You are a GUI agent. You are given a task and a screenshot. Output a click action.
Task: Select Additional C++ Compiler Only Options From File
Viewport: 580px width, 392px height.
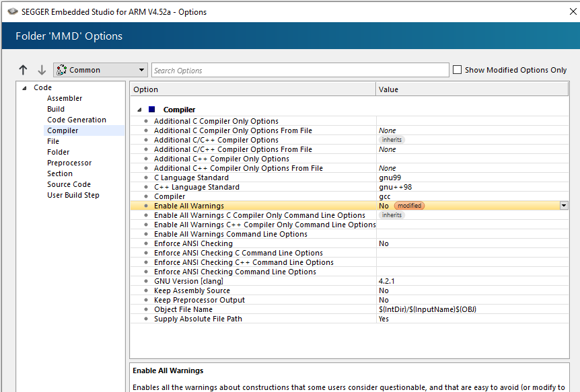pos(349,168)
